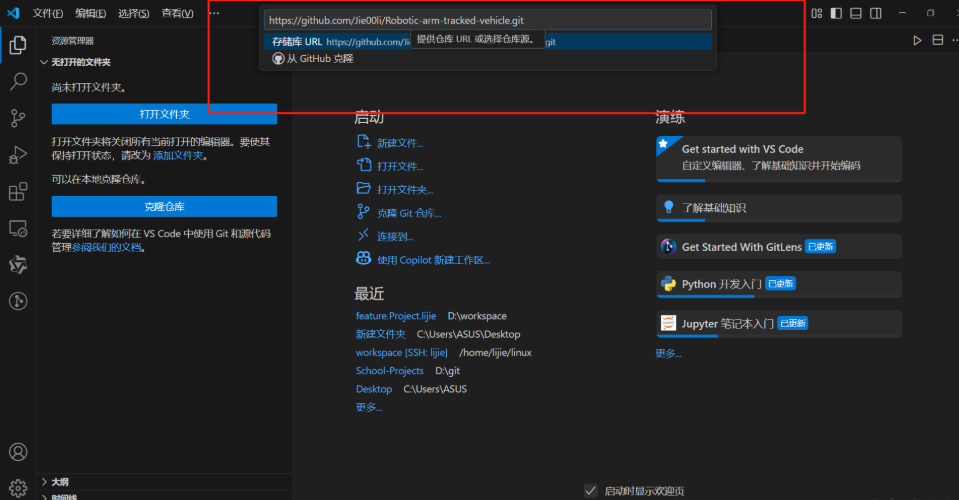The height and width of the screenshot is (500, 959).
Task: Click the 新建文件... link
Action: tap(400, 143)
